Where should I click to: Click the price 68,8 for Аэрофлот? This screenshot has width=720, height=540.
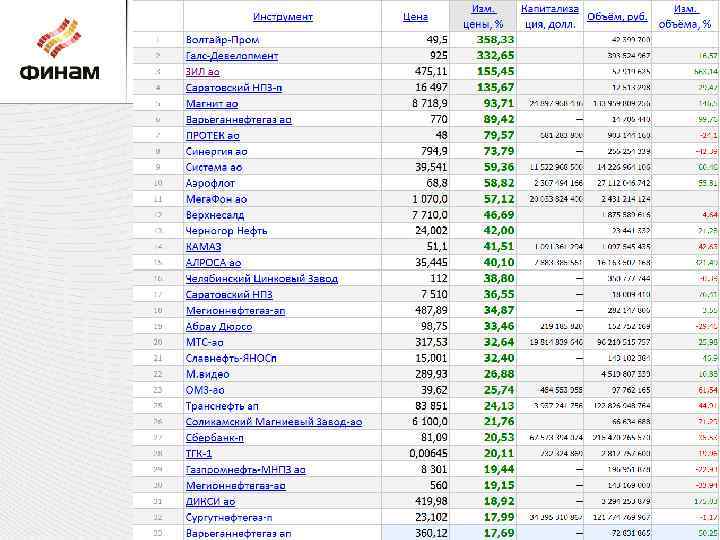(x=437, y=183)
